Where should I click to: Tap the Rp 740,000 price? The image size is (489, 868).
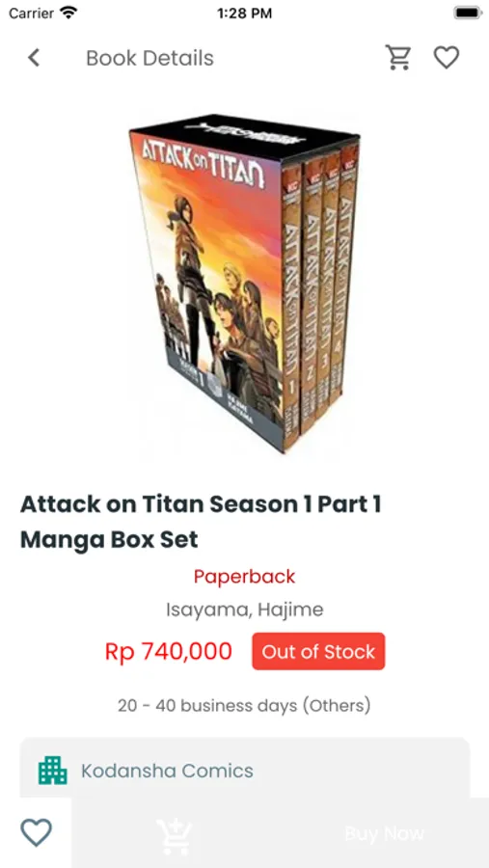point(169,652)
